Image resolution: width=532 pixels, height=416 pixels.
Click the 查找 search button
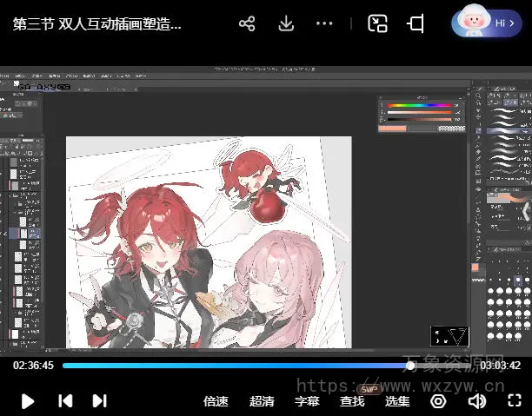352,401
